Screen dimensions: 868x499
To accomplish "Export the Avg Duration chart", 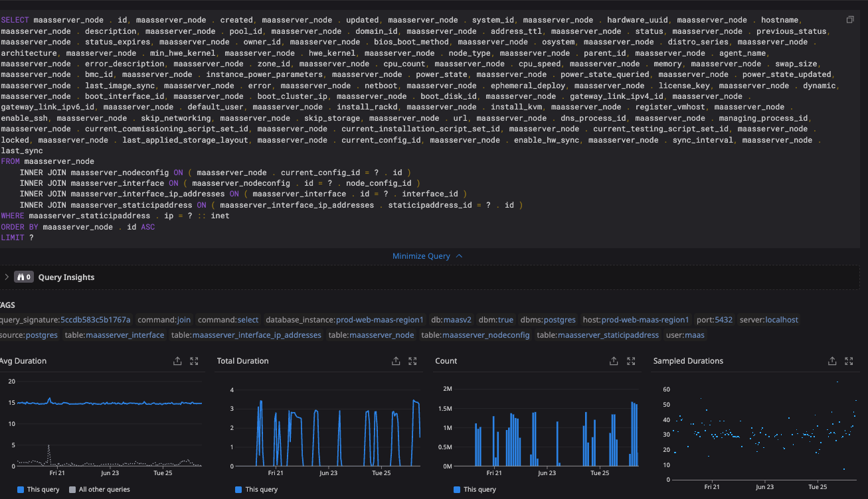I will coord(177,361).
